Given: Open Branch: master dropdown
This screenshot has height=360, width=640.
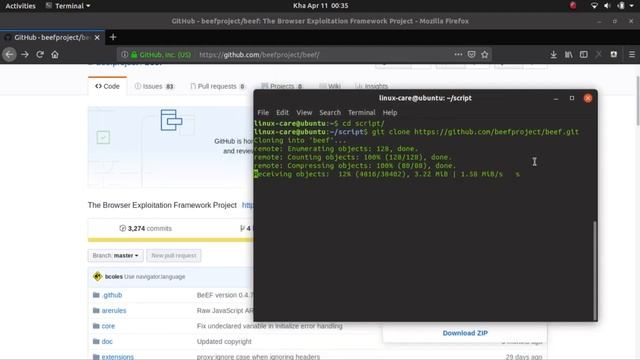Looking at the screenshot, I should coord(116,256).
